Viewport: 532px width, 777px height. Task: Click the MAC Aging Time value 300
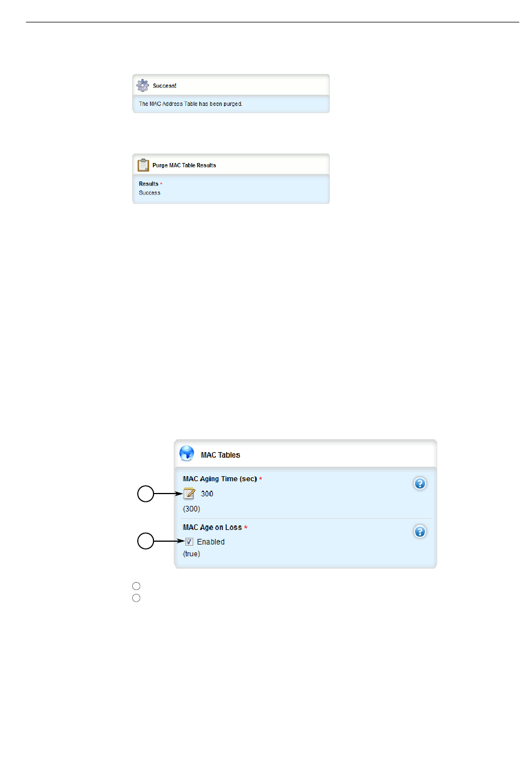pos(207,494)
